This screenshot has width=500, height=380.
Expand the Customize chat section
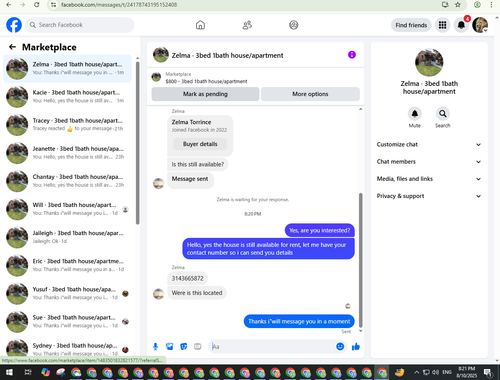(x=429, y=144)
